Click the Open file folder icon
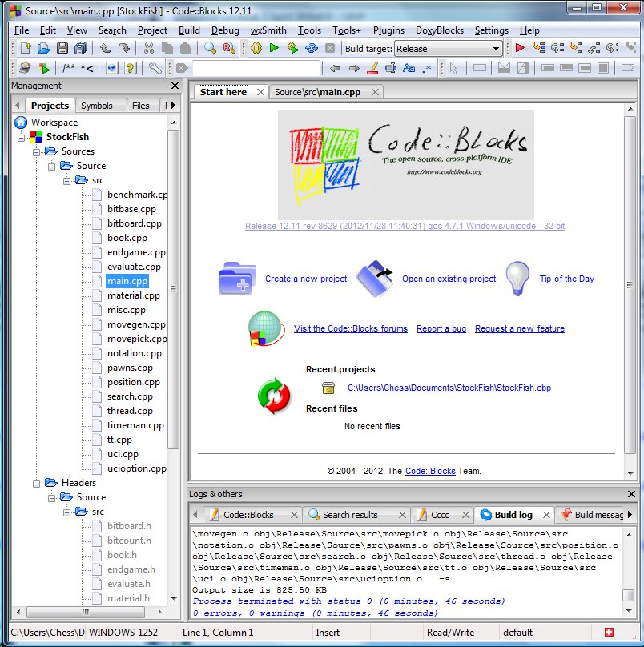The height and width of the screenshot is (647, 644). [44, 48]
